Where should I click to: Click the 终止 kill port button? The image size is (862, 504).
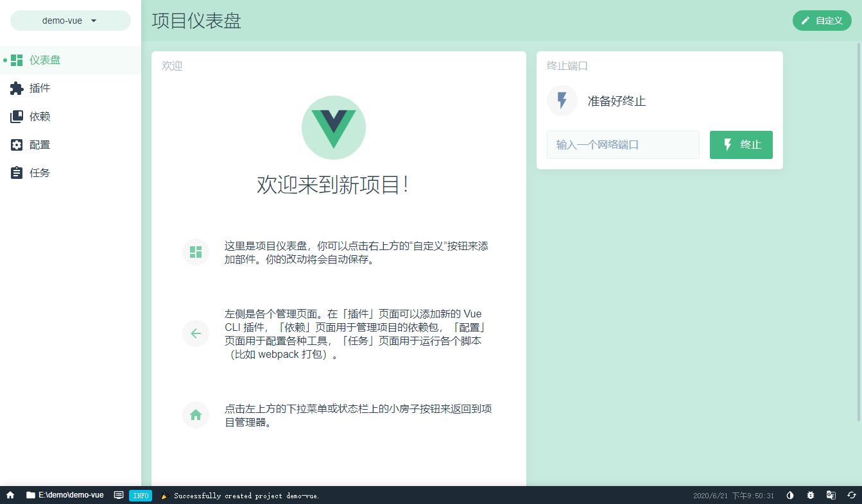coord(741,145)
